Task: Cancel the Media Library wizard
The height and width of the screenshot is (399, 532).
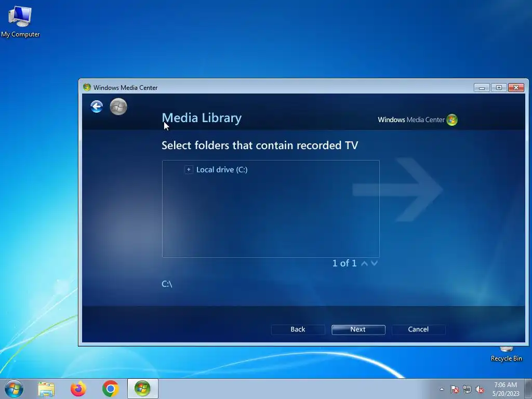Action: (418, 329)
